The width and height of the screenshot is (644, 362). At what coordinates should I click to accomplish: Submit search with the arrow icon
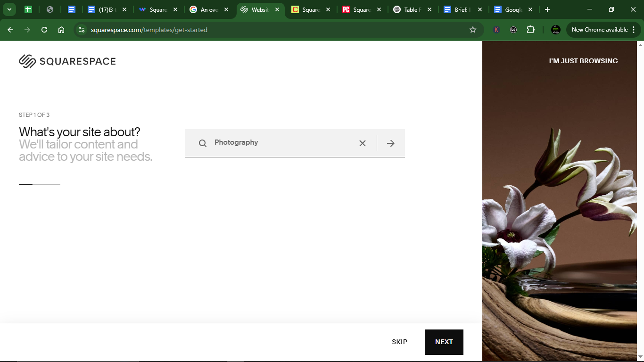pos(391,143)
